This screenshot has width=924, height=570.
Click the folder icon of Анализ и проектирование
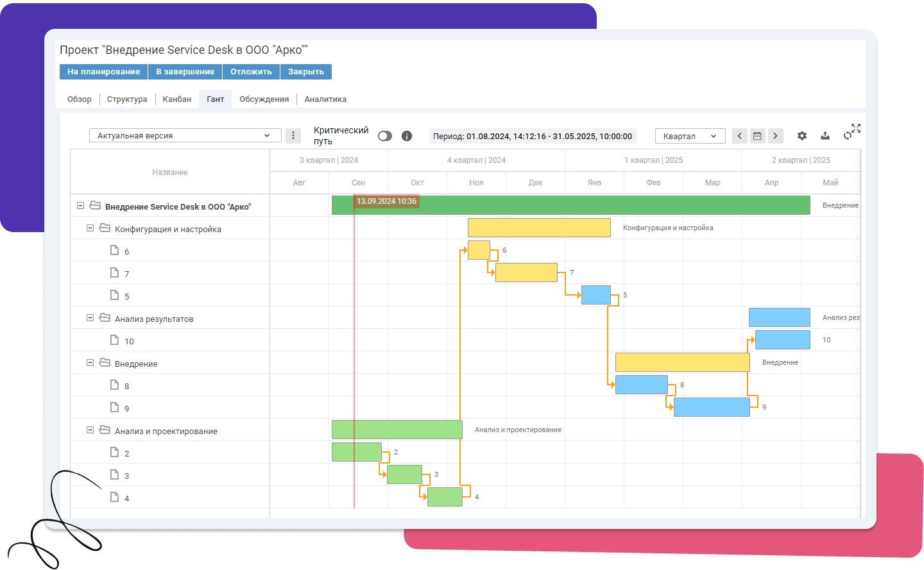pos(105,430)
